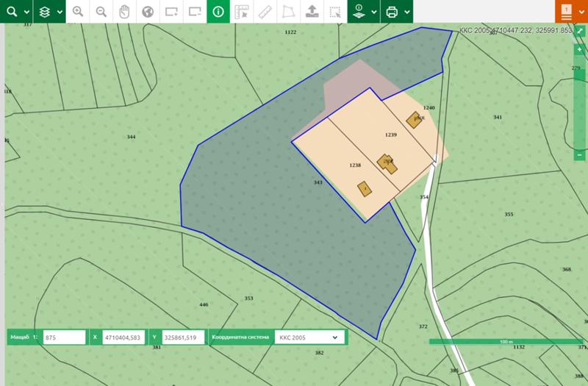Click the vertical zoom slider track

(x=579, y=103)
